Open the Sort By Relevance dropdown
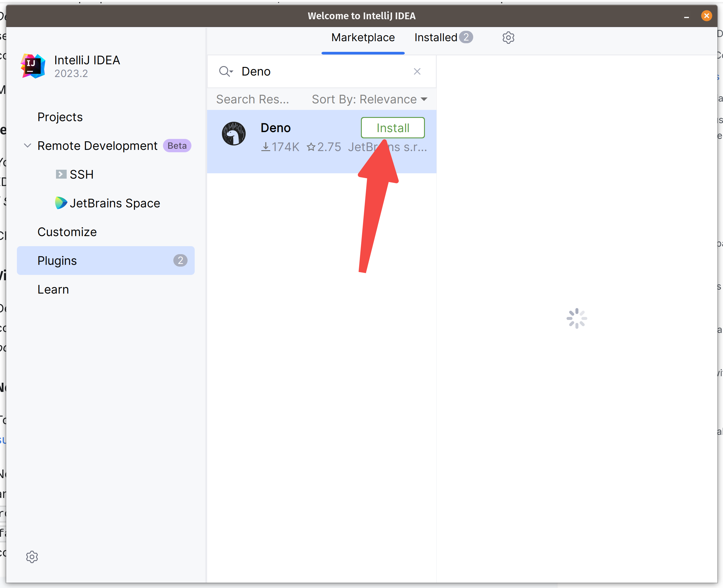This screenshot has height=588, width=723. 370,99
